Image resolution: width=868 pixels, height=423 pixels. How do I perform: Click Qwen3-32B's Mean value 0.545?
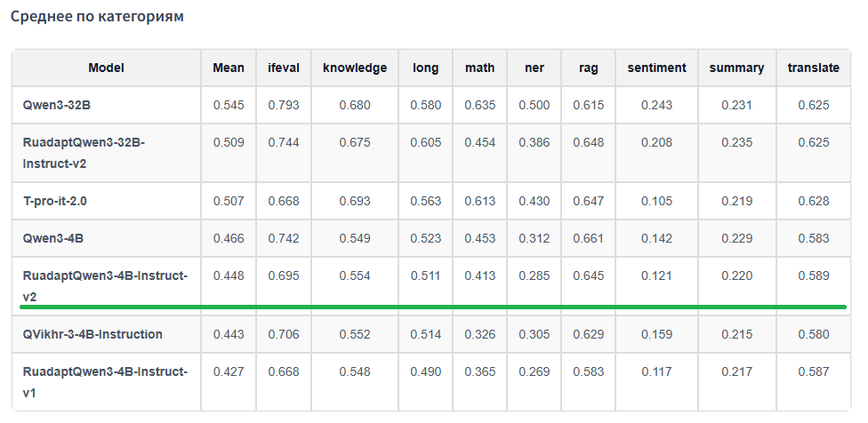point(229,105)
